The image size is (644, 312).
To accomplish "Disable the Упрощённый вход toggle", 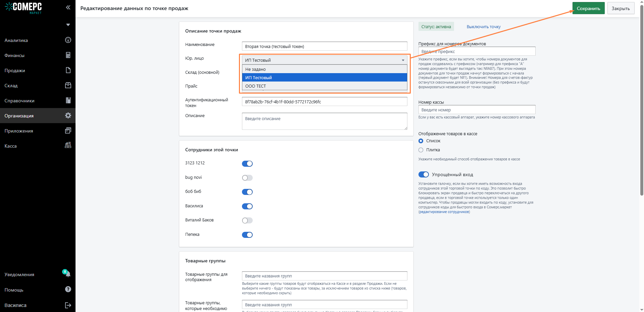I will 424,174.
